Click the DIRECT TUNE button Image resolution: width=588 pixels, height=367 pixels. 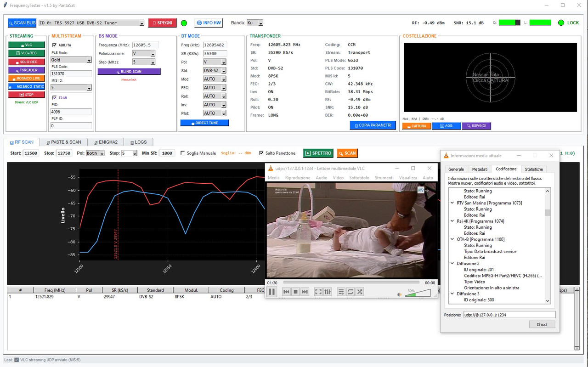[x=204, y=123]
